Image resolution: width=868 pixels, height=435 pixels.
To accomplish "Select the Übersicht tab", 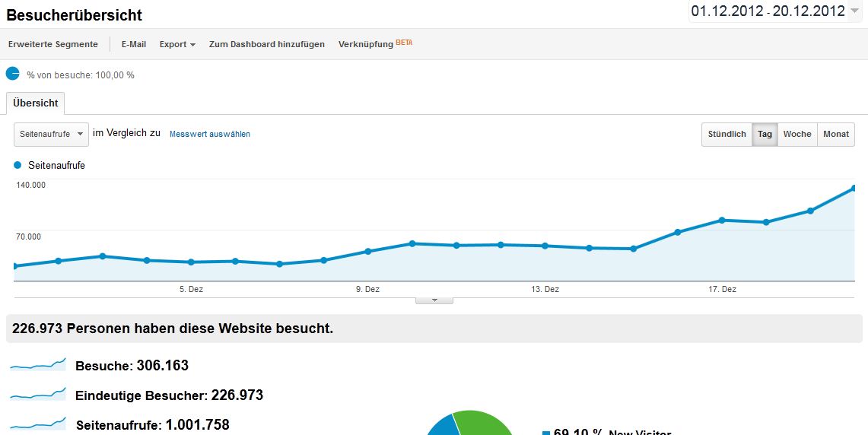I will [x=36, y=103].
